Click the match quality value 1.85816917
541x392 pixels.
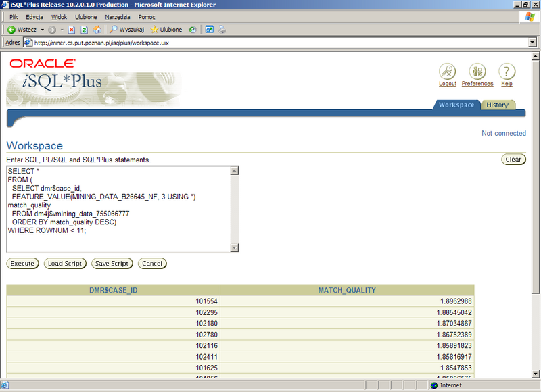454,356
